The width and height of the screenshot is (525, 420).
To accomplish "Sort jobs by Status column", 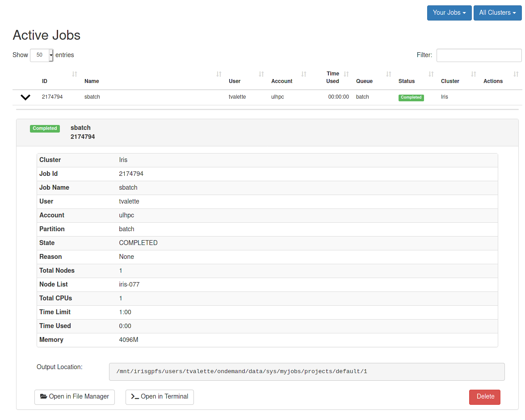I will tap(431, 74).
